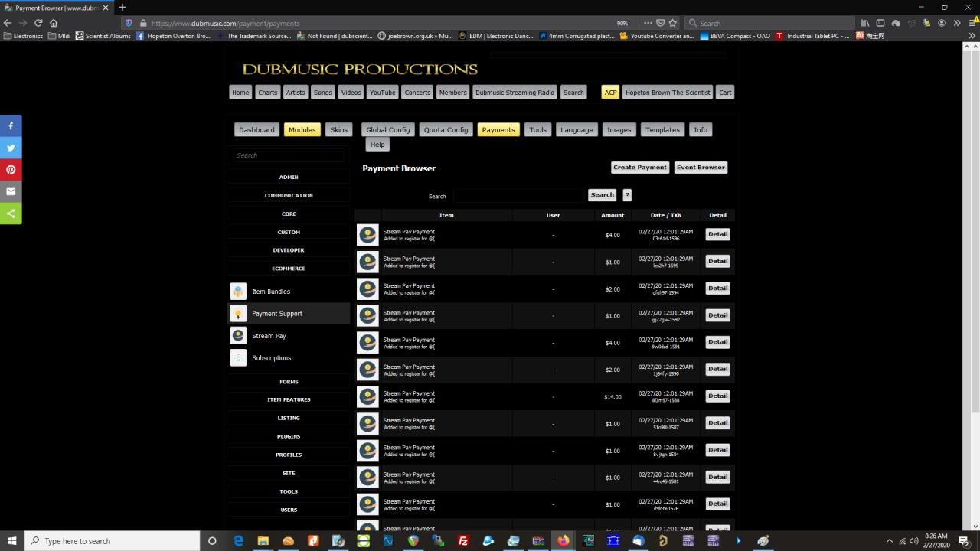Share page via Twitter side icon
The height and width of the screenshot is (551, 980).
pos(11,148)
